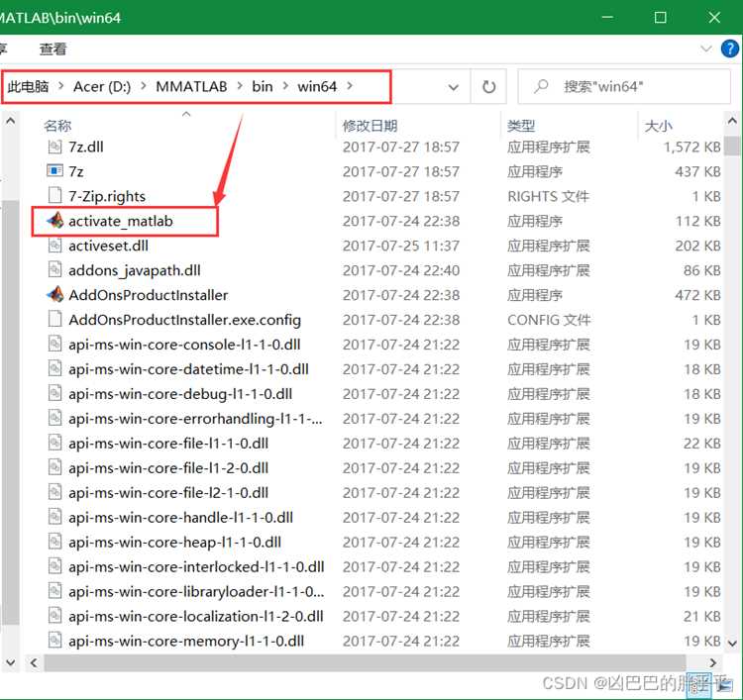Click the 472 KB size cell
743x700 pixels.
(697, 295)
